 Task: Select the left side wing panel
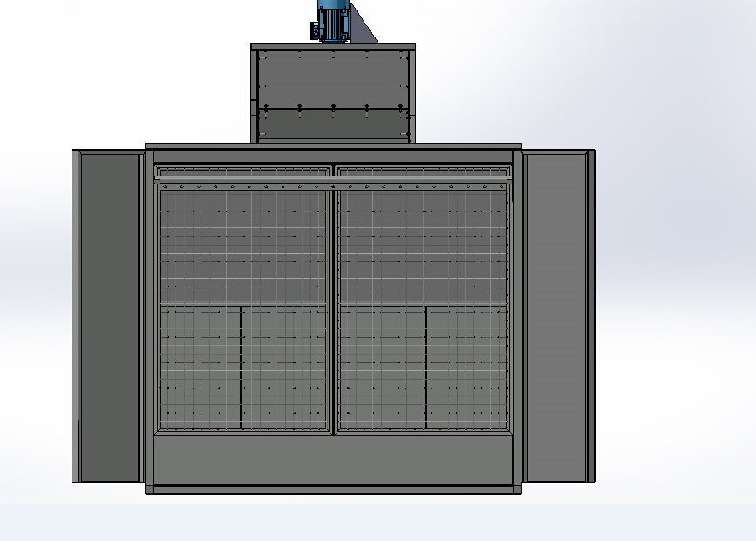click(109, 316)
